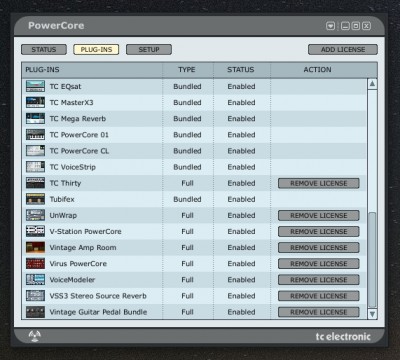Click the Bundled type cell for Tubifex
Viewport: 400px width, 360px height.
[187, 199]
